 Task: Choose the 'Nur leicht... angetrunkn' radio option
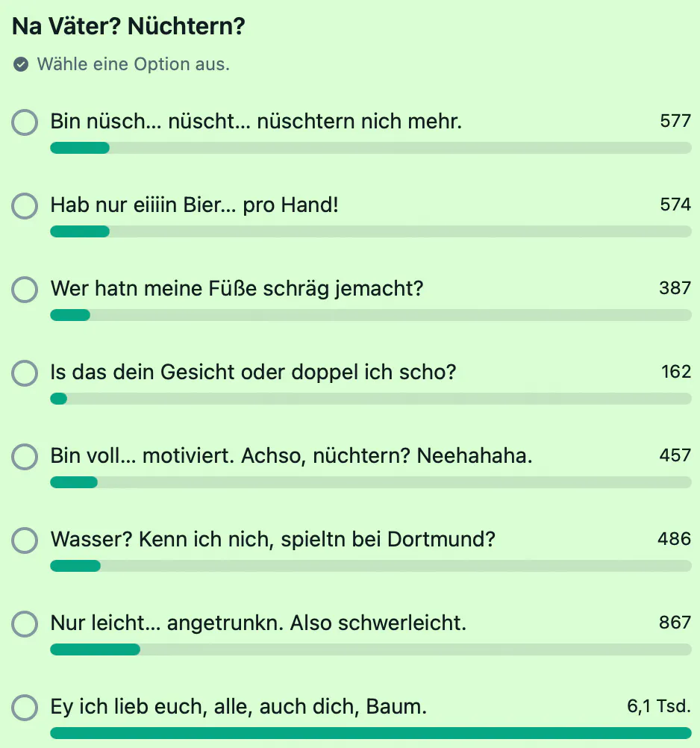click(x=25, y=624)
